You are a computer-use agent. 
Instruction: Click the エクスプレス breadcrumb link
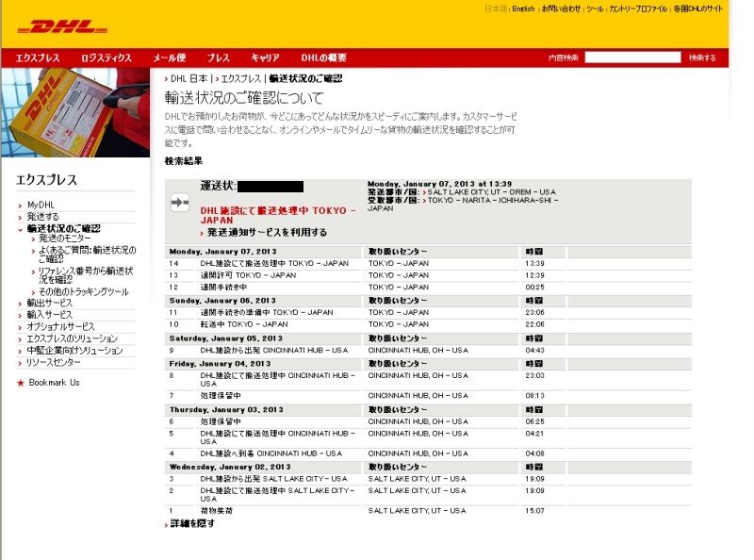pyautogui.click(x=240, y=78)
